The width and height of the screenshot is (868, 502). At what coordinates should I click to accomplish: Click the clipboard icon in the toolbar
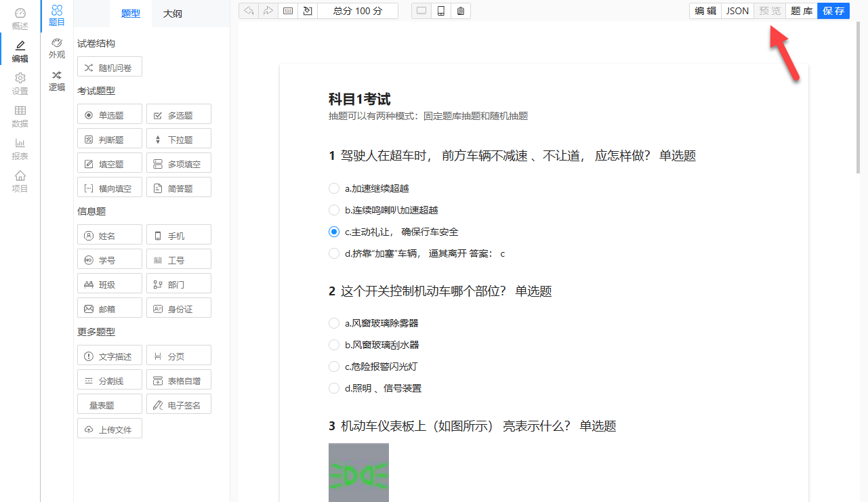(x=461, y=11)
